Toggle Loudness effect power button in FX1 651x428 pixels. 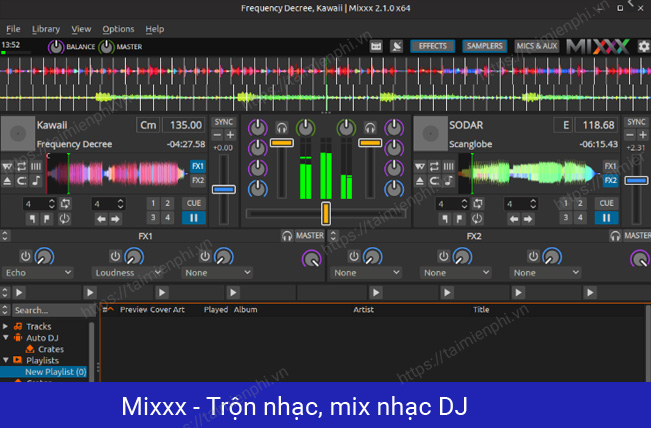(115, 256)
